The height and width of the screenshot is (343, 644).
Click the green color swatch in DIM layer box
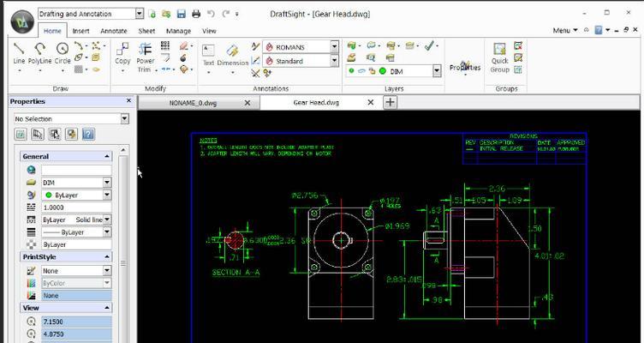coord(383,71)
